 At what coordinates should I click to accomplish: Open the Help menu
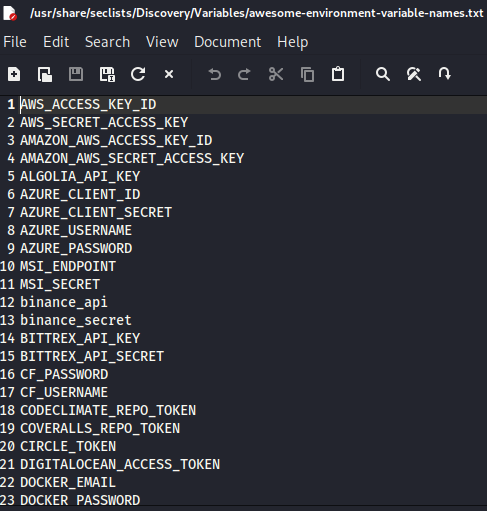[293, 42]
